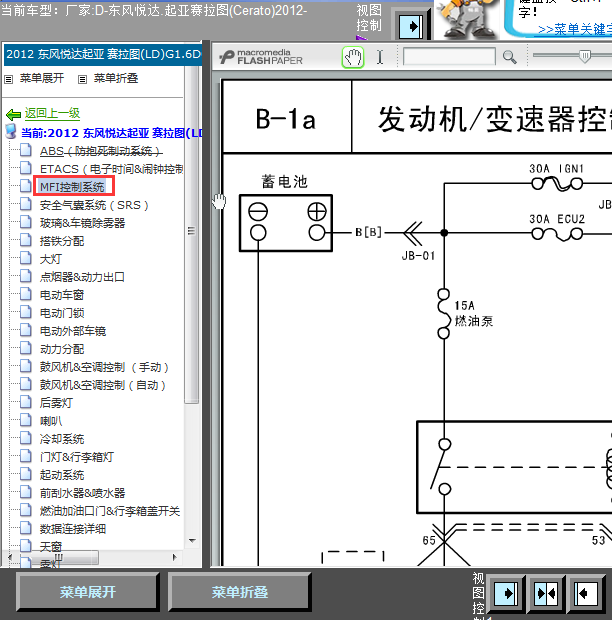612x626 pixels.
Task: Open 安全气囊系统（SRS） tree item
Action: click(x=94, y=205)
